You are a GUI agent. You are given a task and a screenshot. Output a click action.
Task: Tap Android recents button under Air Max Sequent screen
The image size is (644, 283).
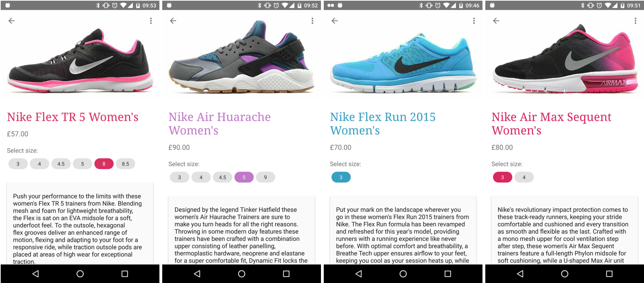(x=609, y=274)
